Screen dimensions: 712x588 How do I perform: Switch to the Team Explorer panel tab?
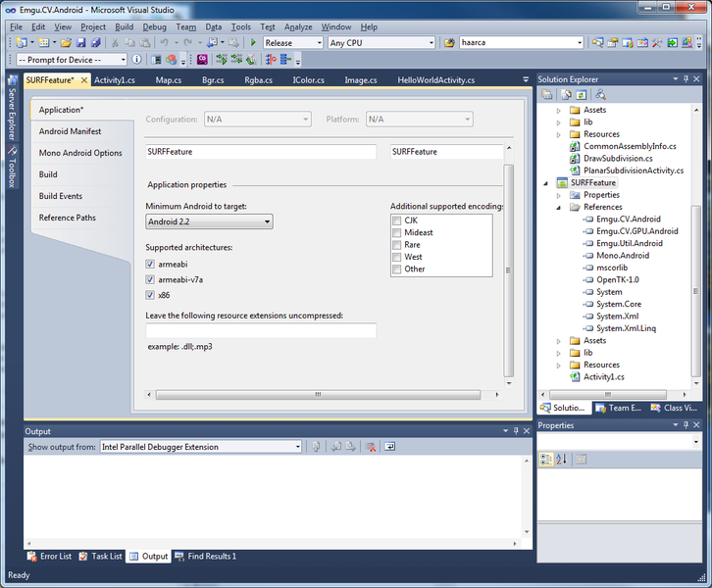(x=619, y=408)
